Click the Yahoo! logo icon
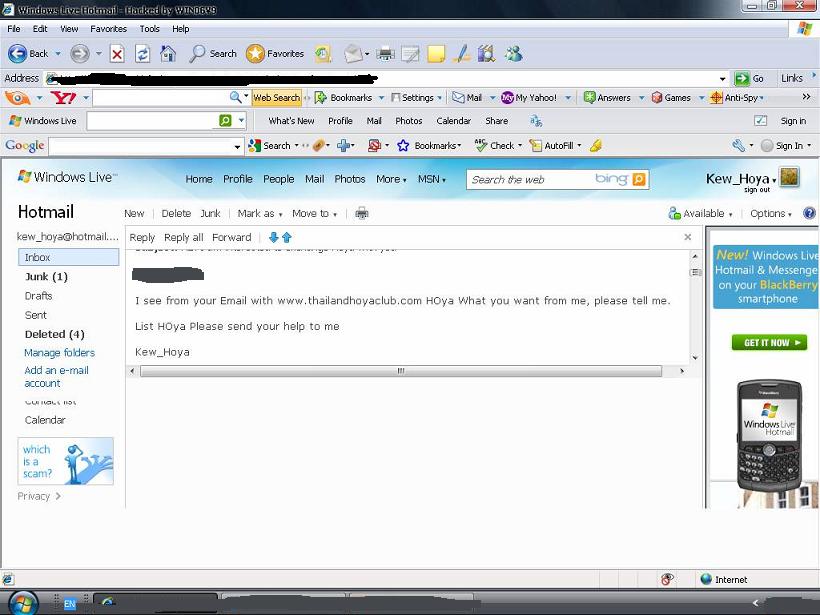Screen dimensions: 820x615 [63, 97]
